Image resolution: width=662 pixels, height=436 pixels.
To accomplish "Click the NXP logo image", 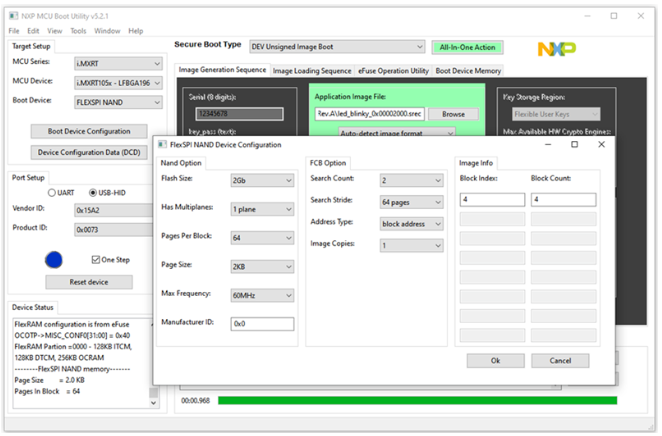I will (x=556, y=49).
